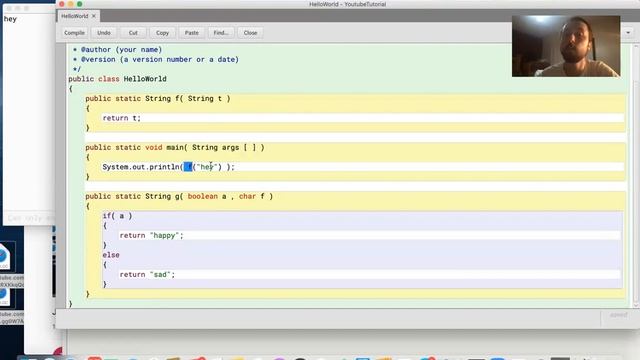
Task: Click the 'else' keyword line
Action: [x=111, y=255]
